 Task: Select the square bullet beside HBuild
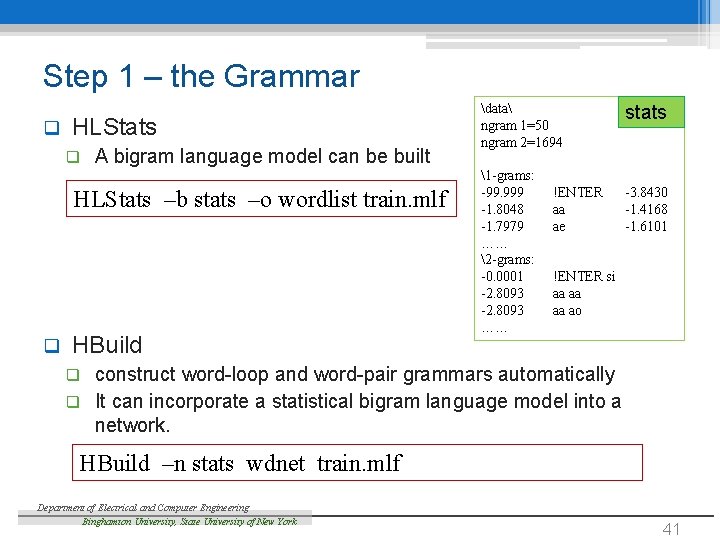[x=52, y=345]
